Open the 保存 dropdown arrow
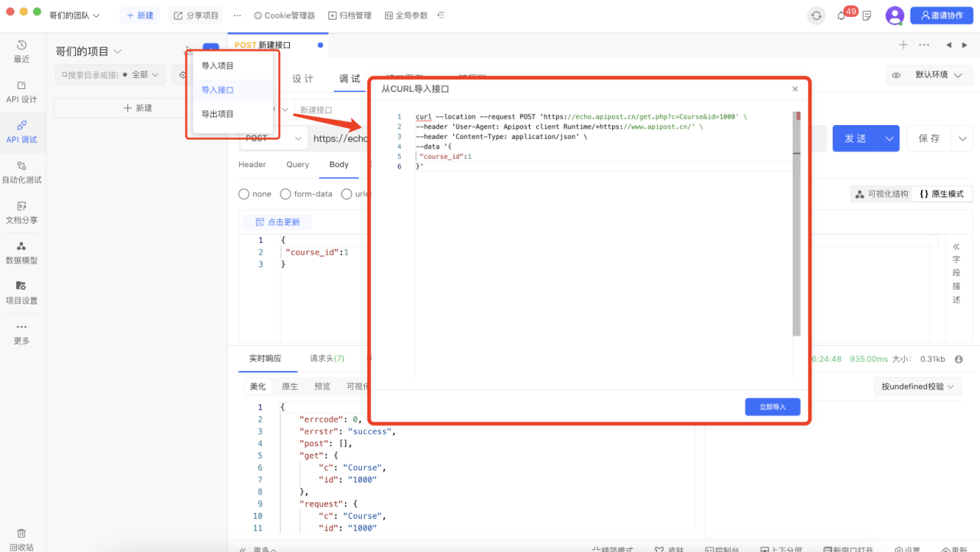Image resolution: width=980 pixels, height=552 pixels. (x=962, y=139)
